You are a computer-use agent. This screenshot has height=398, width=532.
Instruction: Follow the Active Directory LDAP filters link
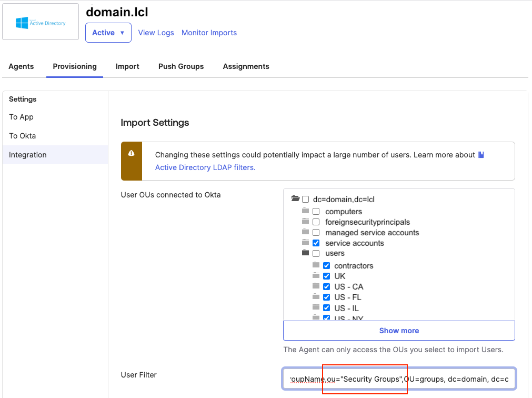click(205, 167)
